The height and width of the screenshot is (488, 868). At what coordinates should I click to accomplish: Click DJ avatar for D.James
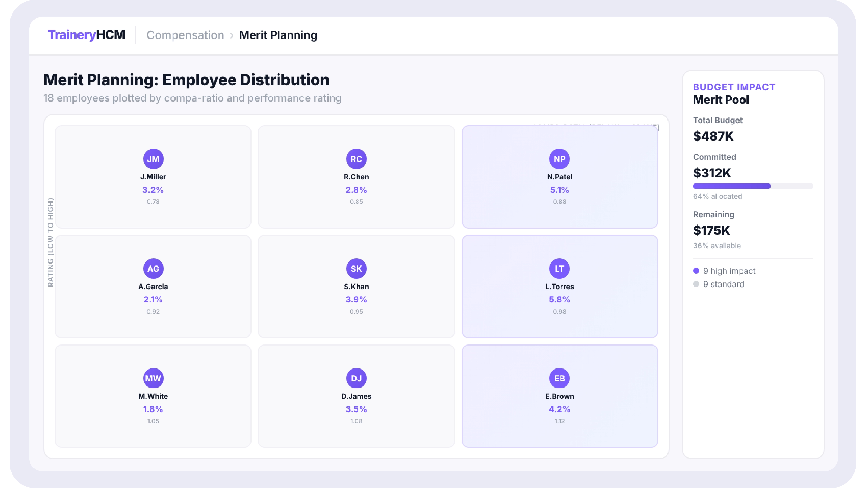[356, 378]
